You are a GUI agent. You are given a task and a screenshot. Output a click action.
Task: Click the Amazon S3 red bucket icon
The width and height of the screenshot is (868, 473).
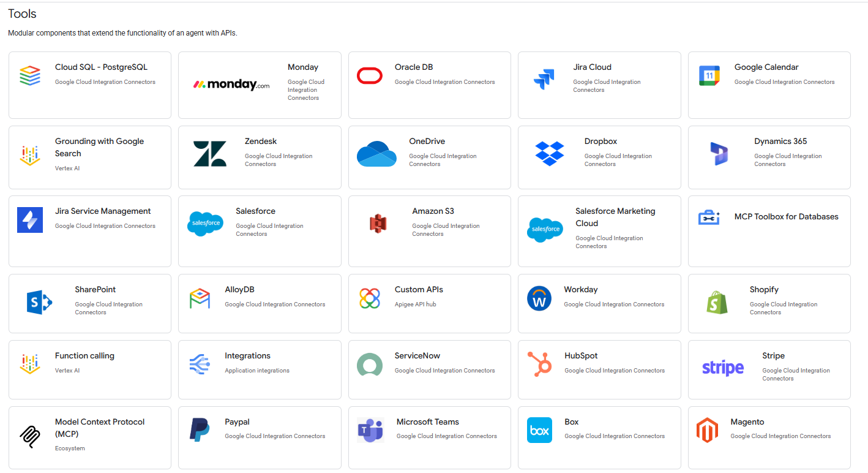(x=378, y=224)
